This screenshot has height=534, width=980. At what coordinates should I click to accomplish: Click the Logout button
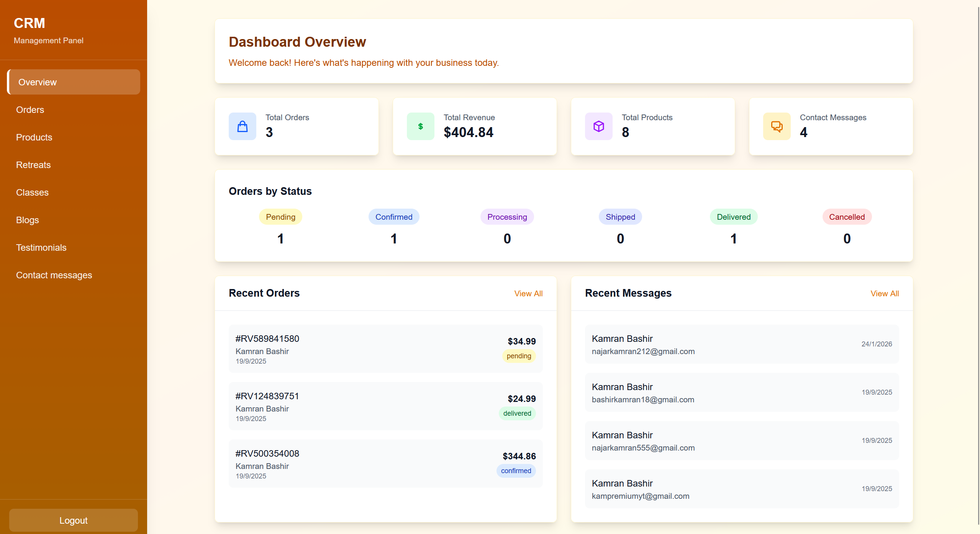(x=73, y=520)
